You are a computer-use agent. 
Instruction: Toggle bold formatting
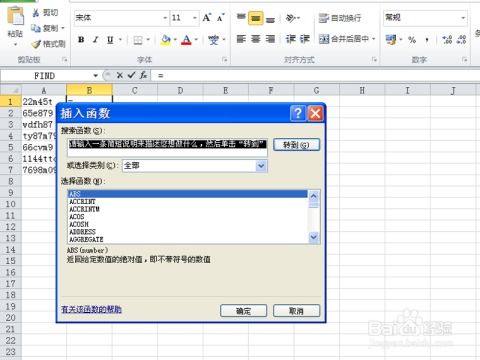[x=81, y=40]
